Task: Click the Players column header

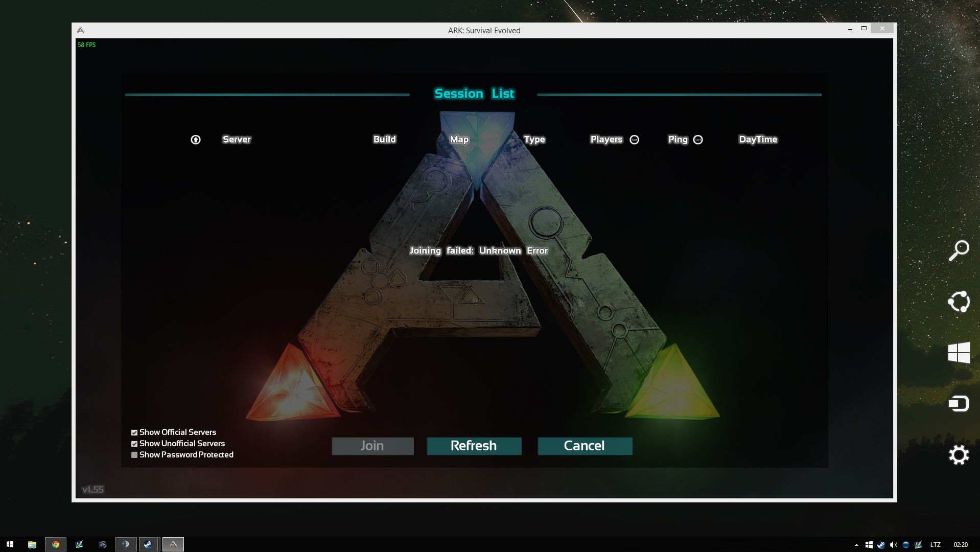Action: tap(606, 140)
